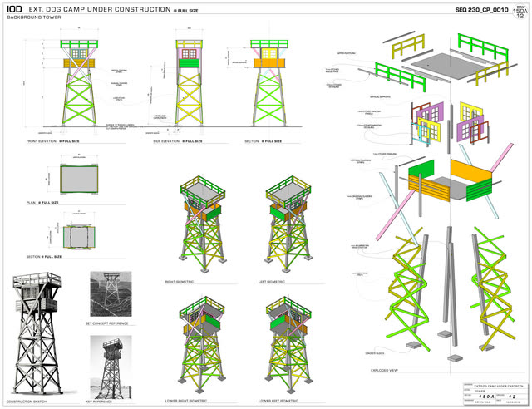532x409 pixels.
Task: Click the 'KEY REFERENCE' caption
Action: coord(99,402)
